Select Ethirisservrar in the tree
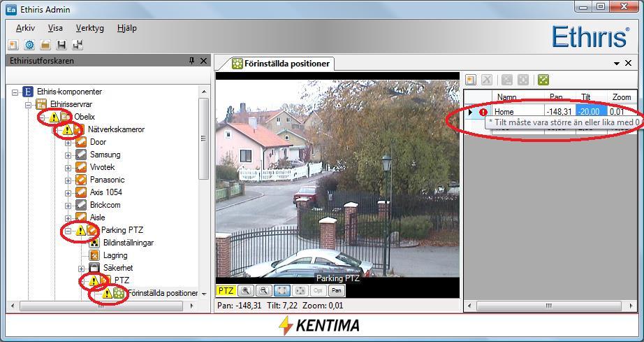This screenshot has height=342, width=644. click(x=71, y=104)
